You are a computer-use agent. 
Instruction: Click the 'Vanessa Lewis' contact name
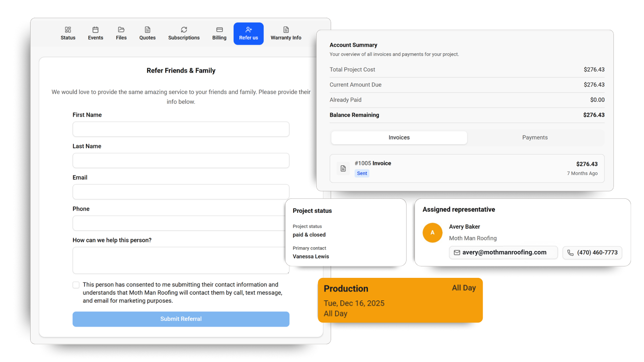(311, 256)
